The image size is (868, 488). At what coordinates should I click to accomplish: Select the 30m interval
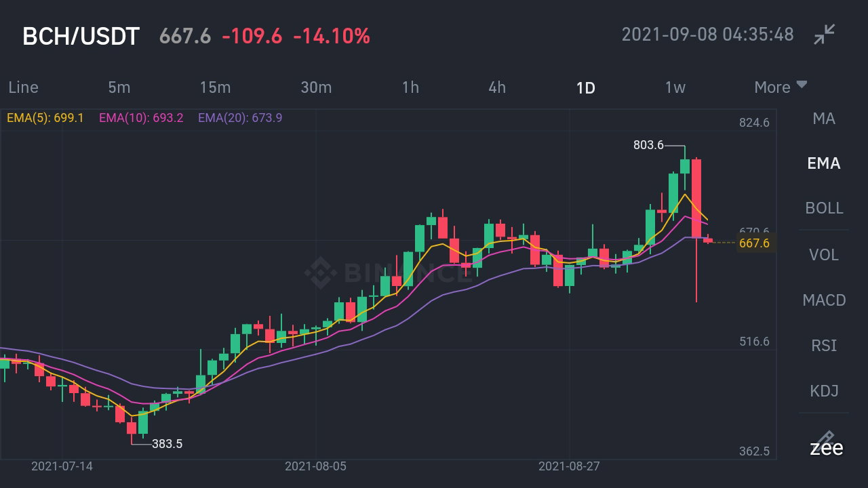(x=316, y=87)
